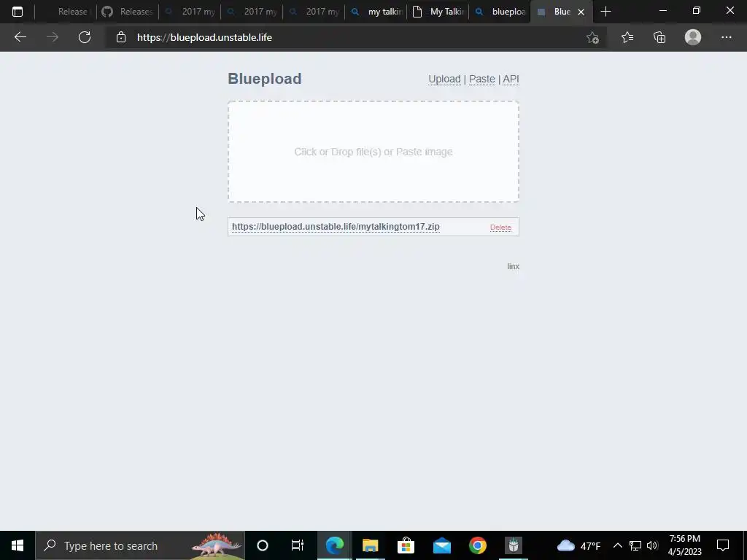The image size is (747, 560).
Task: Open Microsoft Edge from the taskbar
Action: [334, 545]
